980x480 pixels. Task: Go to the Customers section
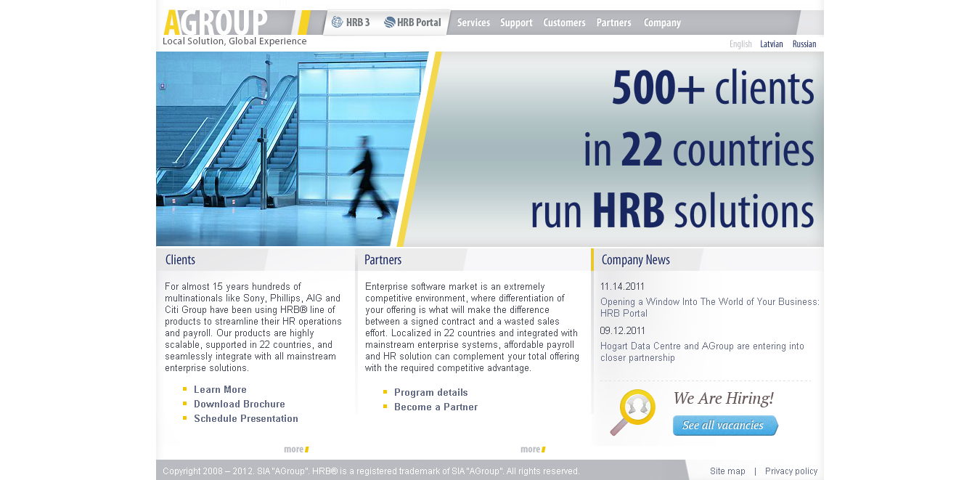[564, 23]
